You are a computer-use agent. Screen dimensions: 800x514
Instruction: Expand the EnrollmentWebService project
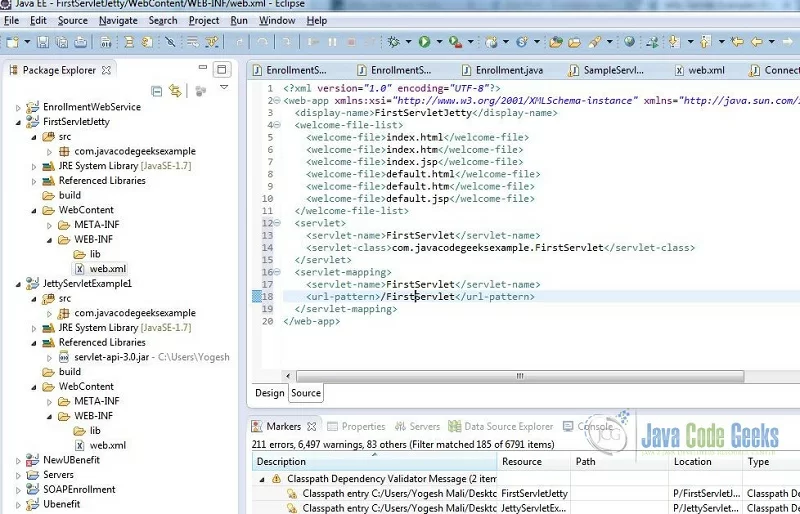(x=18, y=108)
